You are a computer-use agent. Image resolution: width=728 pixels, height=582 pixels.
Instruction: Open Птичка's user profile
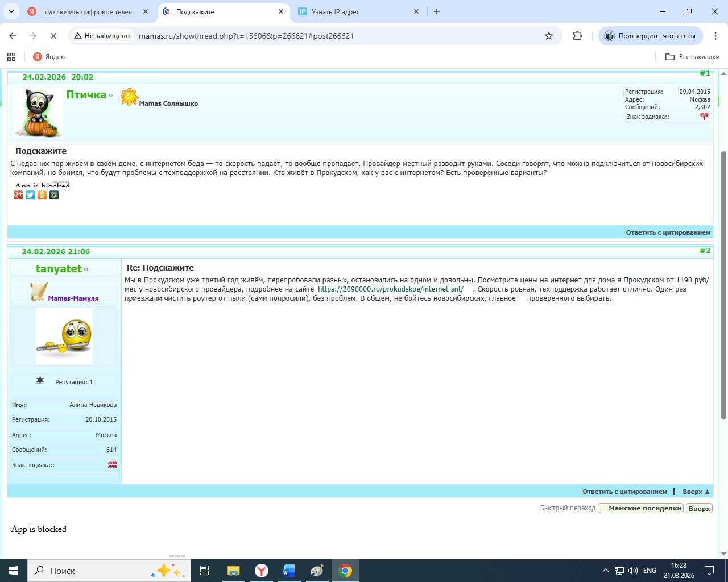(x=86, y=95)
